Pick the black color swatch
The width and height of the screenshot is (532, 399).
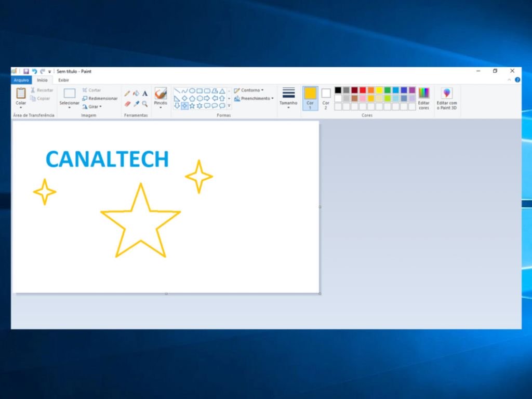click(338, 90)
